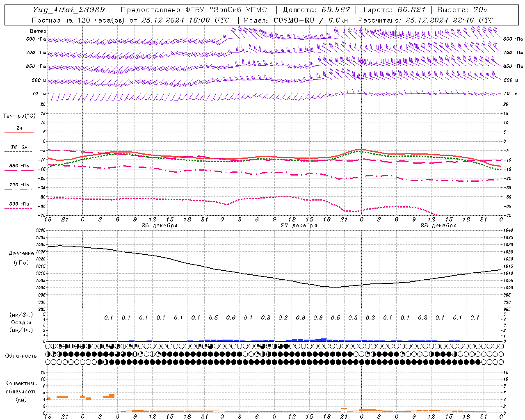Image resolution: width=525 pixels, height=420 pixels.
Task: Select the latitude value Широта: 60.321
Action: tap(393, 10)
